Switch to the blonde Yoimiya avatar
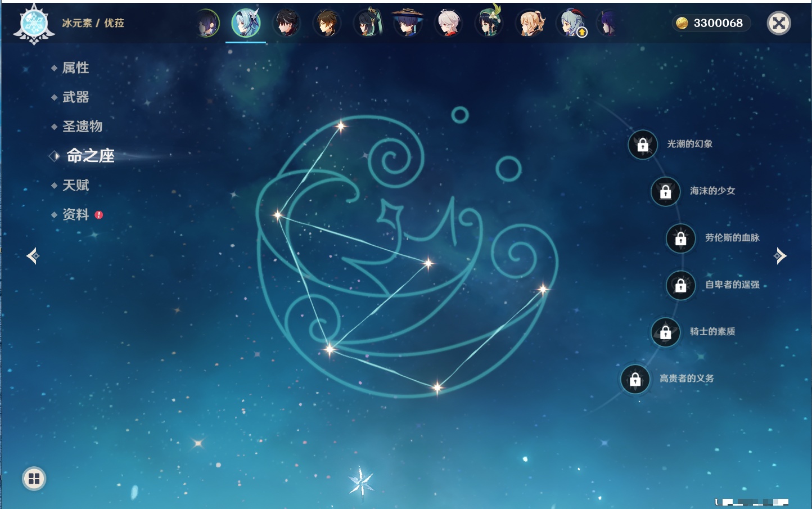Screen dimensions: 812x509 (530, 23)
